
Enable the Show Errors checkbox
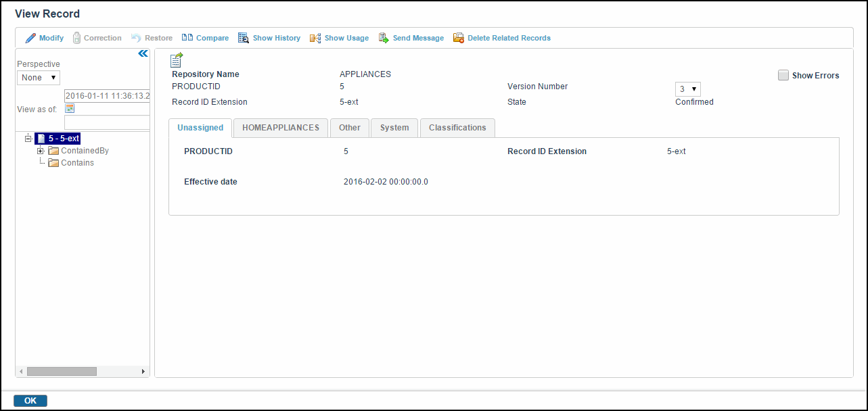[783, 76]
